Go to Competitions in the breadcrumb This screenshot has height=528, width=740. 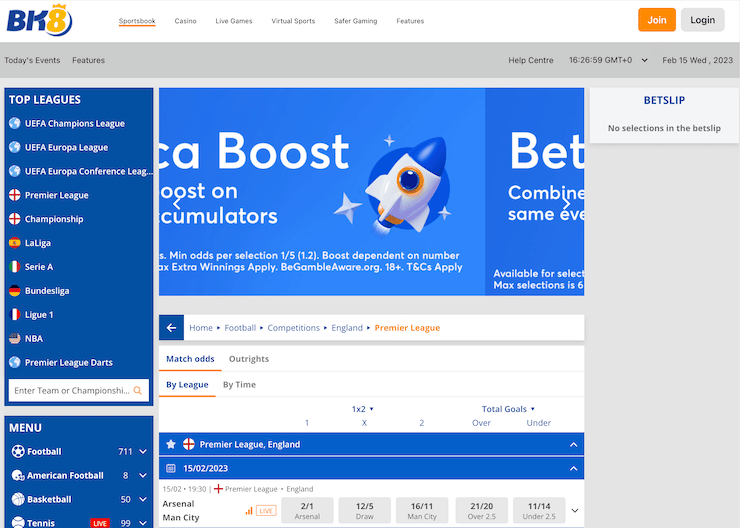(x=294, y=327)
